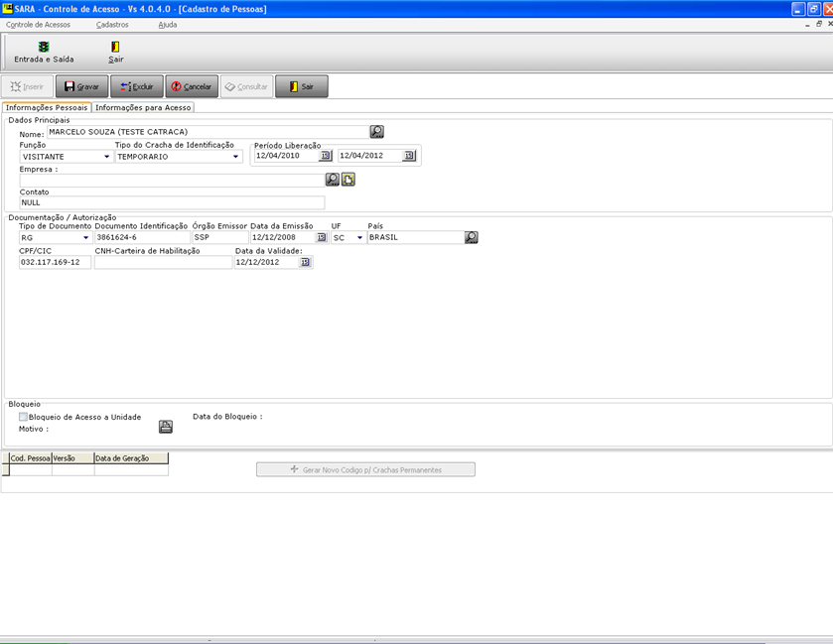
Task: Click País field containing BRASIL
Action: click(x=415, y=237)
